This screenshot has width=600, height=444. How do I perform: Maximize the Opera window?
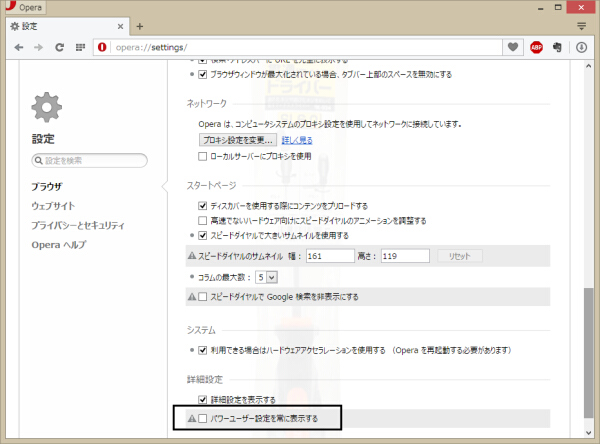[x=558, y=7]
